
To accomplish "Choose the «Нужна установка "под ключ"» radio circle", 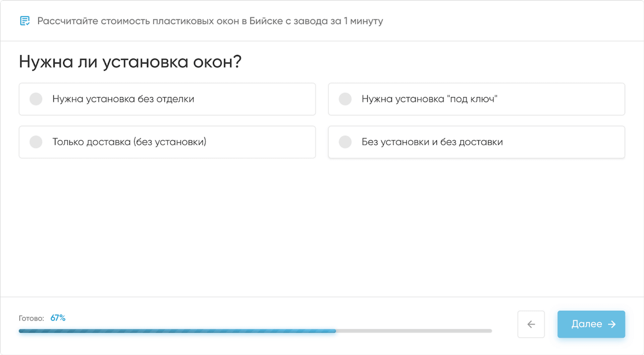I will click(345, 99).
